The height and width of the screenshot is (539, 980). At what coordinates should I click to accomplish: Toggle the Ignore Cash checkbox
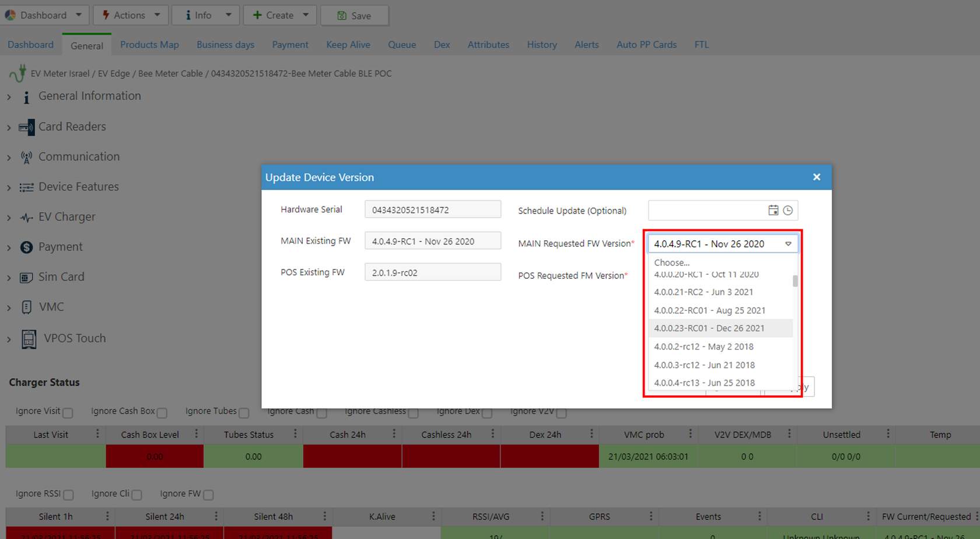(x=321, y=413)
